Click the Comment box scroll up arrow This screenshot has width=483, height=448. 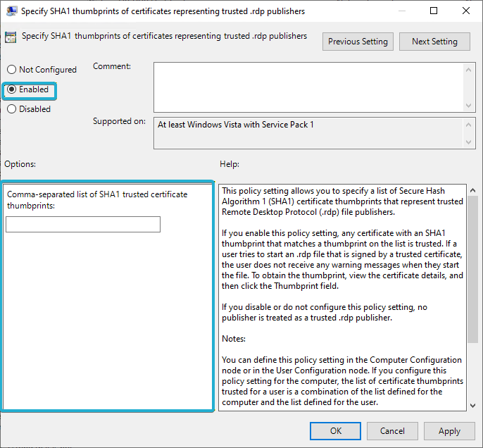[x=470, y=69]
